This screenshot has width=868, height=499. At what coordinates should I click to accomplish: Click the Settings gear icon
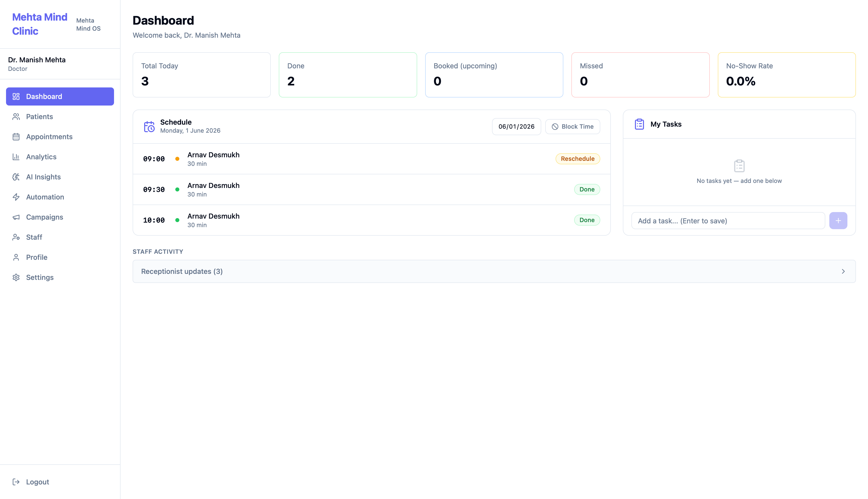(16, 277)
